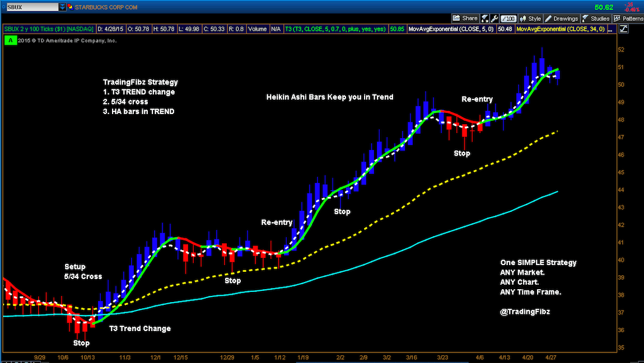This screenshot has width=644, height=363.
Task: Click the 'Setup' annotation text
Action: point(74,267)
